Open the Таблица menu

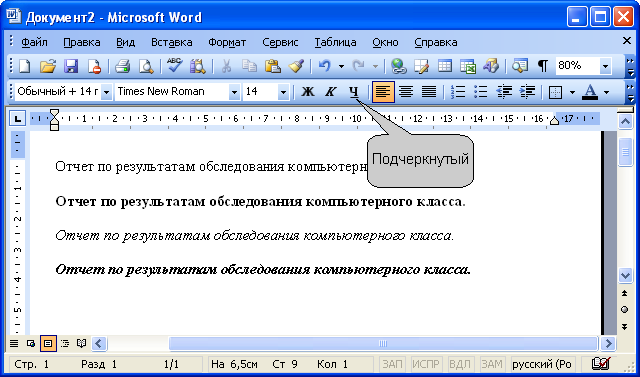(x=335, y=42)
